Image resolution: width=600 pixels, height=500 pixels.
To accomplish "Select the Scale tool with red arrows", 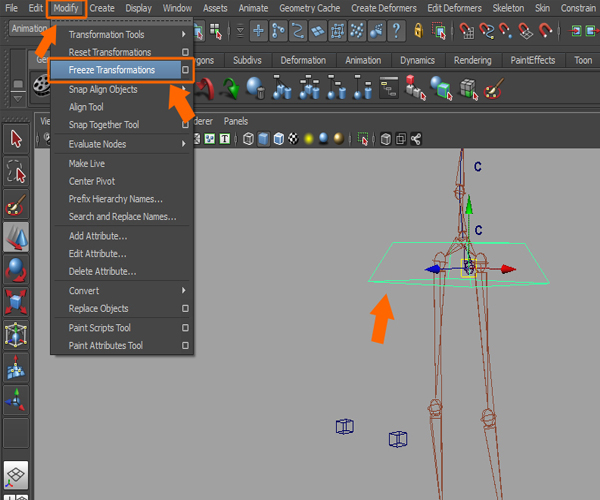I will (x=16, y=302).
